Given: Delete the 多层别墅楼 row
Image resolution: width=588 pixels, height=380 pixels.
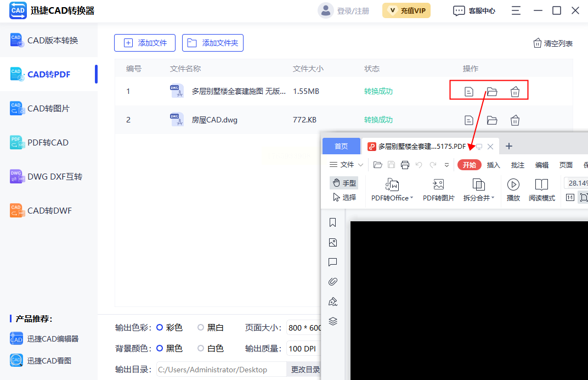Looking at the screenshot, I should (515, 91).
